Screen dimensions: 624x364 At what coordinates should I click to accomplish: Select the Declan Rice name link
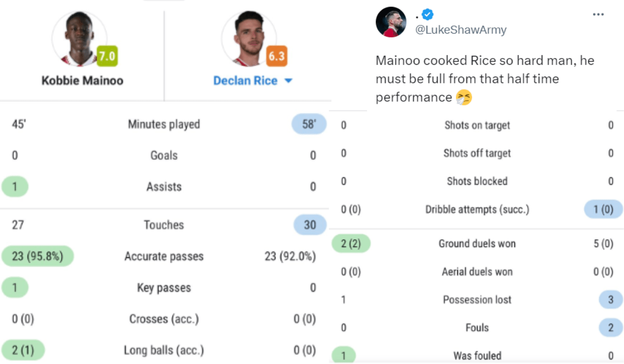[245, 81]
